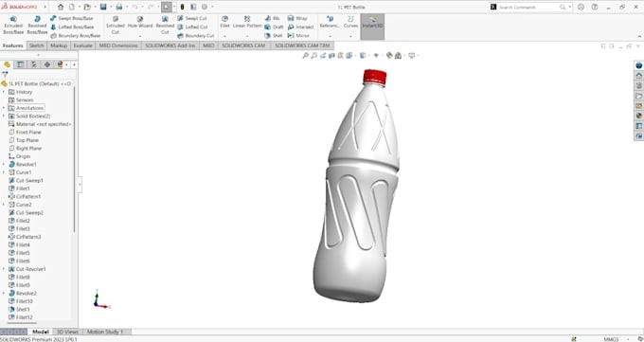This screenshot has height=342, width=644.
Task: Open DisplayManager tab icon
Action: [60, 64]
